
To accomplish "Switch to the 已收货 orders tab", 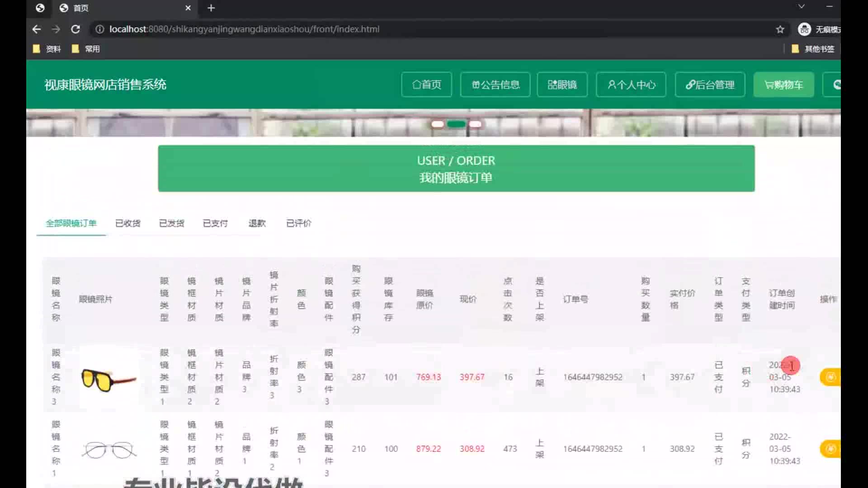I will point(127,223).
